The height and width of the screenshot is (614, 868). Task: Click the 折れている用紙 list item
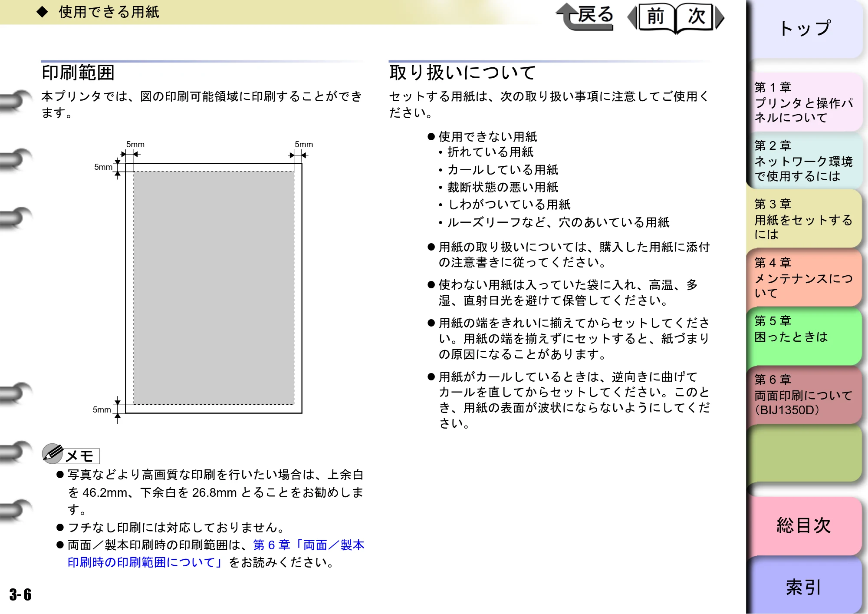pyautogui.click(x=490, y=152)
